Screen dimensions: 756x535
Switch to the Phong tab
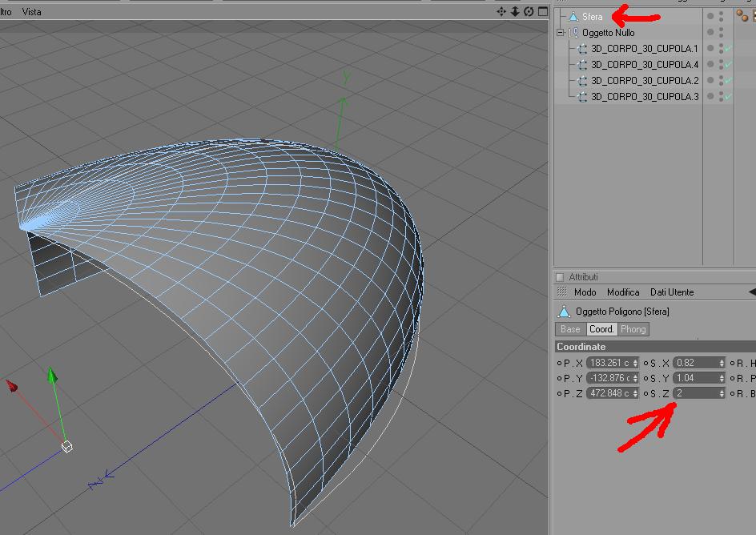[633, 329]
